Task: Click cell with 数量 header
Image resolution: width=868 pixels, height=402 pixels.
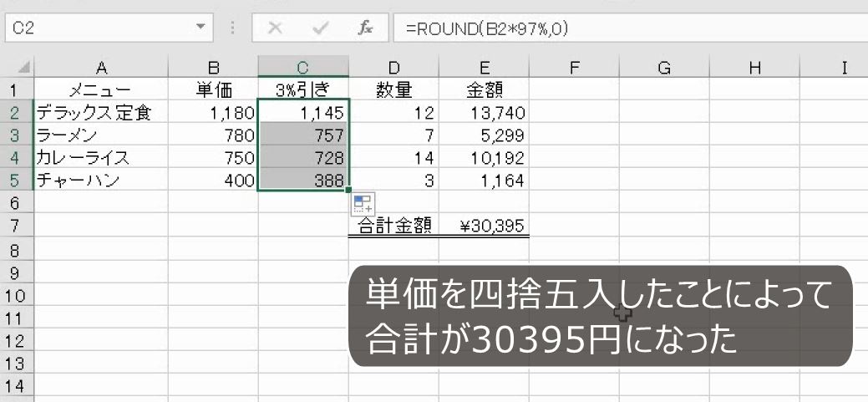Action: pos(393,89)
